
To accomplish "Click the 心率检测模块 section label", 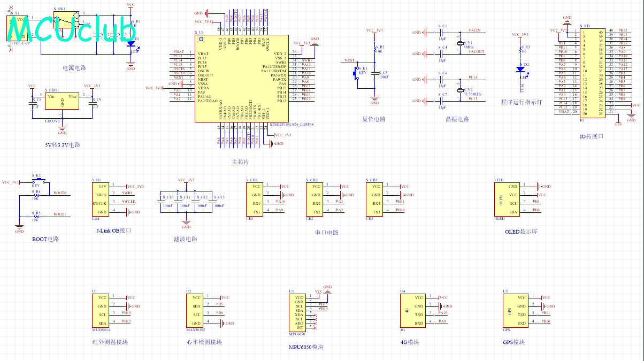I will (204, 342).
